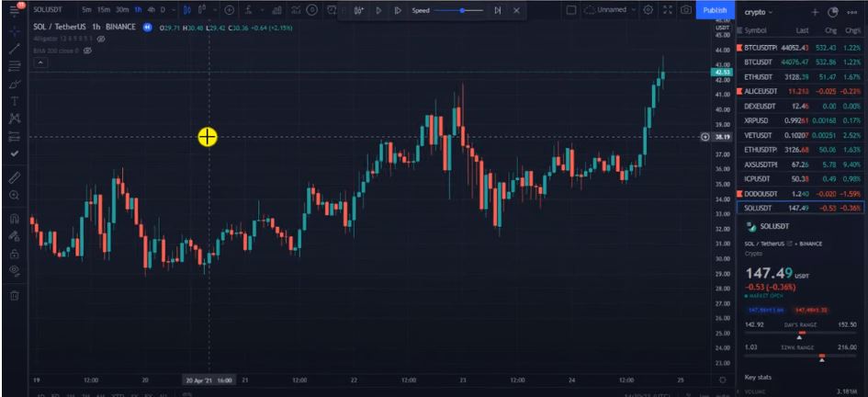Toggle stay in drawing mode

15,236
